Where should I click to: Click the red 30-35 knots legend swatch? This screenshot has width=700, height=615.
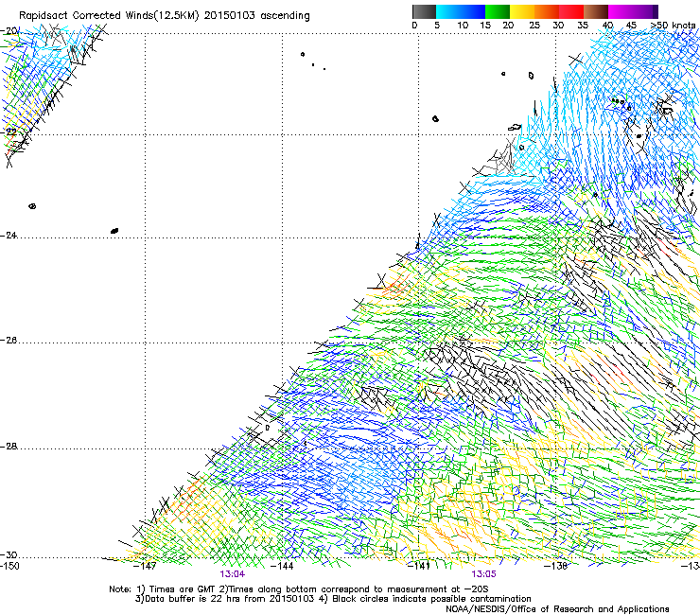[x=571, y=11]
